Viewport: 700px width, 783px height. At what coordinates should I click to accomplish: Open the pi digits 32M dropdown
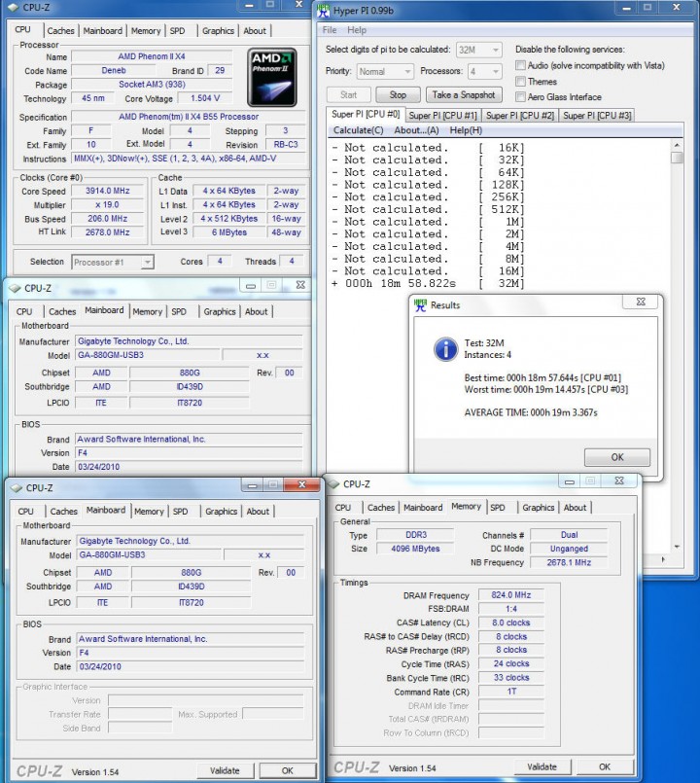[x=478, y=50]
